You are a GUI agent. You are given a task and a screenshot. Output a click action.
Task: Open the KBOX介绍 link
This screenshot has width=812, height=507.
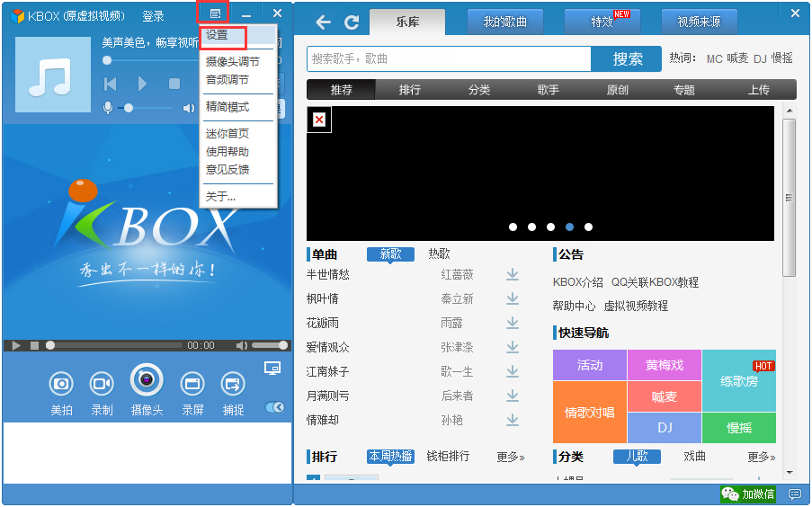pyautogui.click(x=578, y=282)
